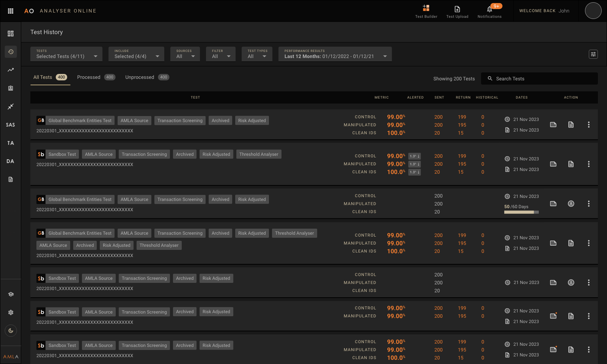
Task: Open report document for first Global Benchmark test
Action: 571,124
